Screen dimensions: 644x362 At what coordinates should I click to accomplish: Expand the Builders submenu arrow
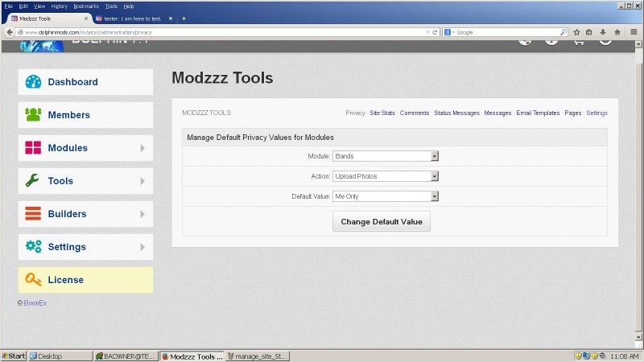pos(142,214)
